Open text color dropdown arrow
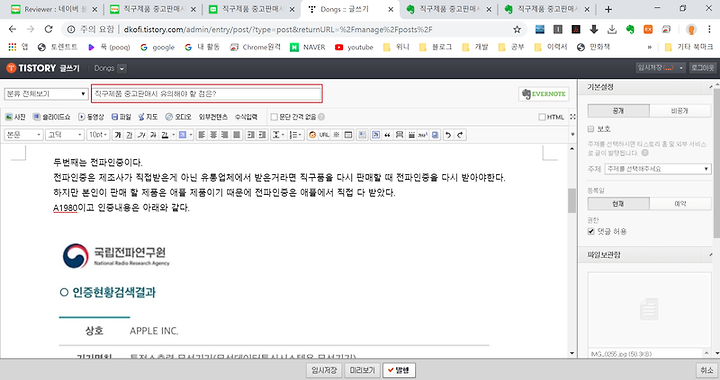Viewport: 720px width, 380px height. click(x=173, y=135)
